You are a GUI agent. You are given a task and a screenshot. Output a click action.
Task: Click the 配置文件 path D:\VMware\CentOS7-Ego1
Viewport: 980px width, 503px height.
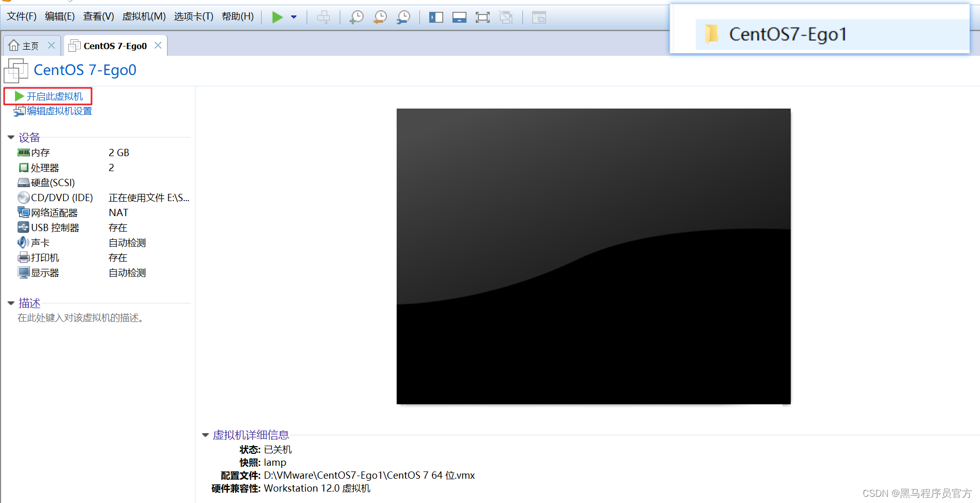point(369,475)
